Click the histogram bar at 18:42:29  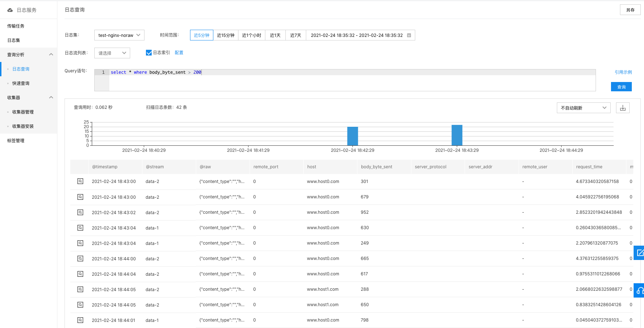[352, 136]
